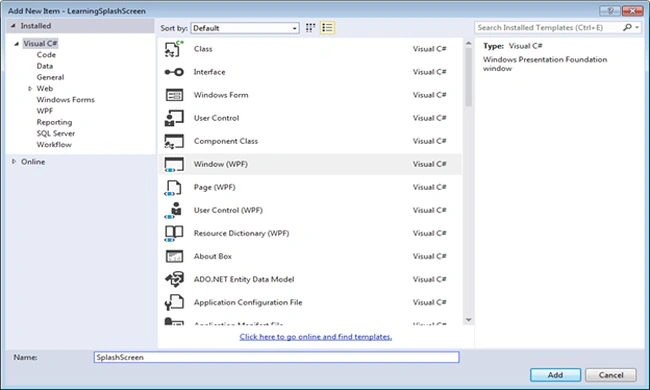650x390 pixels.
Task: Select the ADO.NET Entity Data Model icon
Action: pyautogui.click(x=174, y=280)
